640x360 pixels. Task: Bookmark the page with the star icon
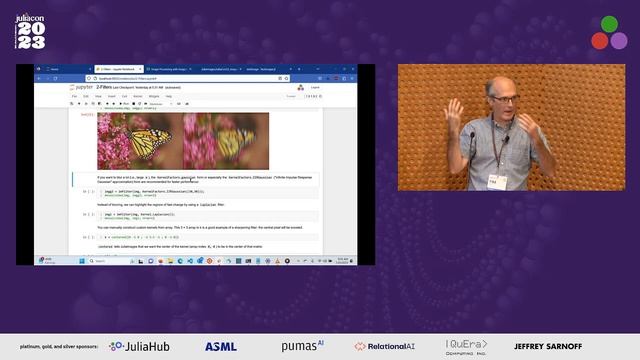tap(287, 78)
